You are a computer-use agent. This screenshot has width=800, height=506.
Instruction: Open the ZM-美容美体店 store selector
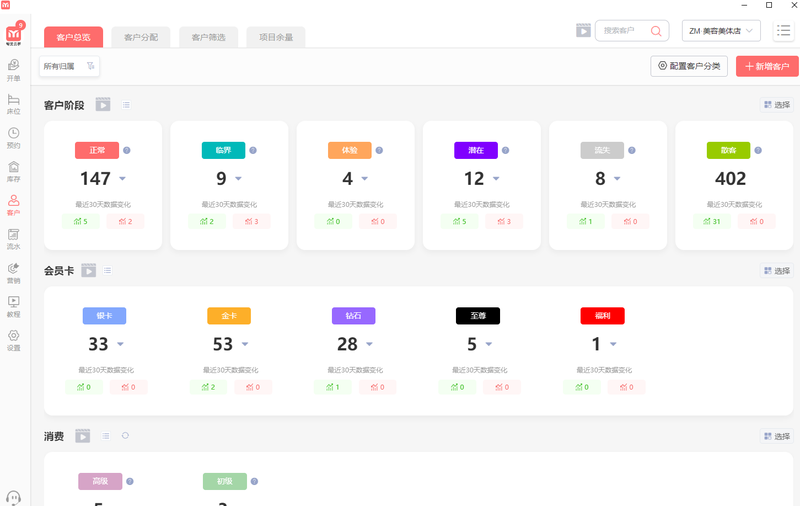point(721,31)
